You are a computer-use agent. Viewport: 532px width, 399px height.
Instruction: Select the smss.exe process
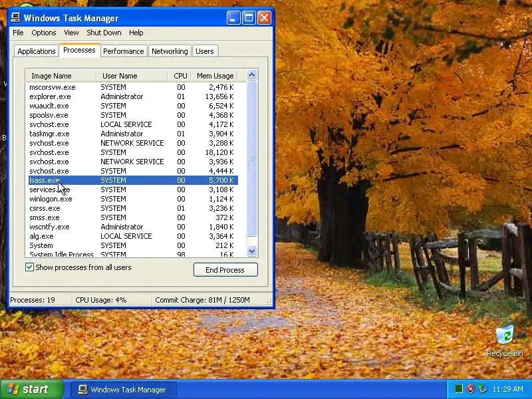[133, 217]
